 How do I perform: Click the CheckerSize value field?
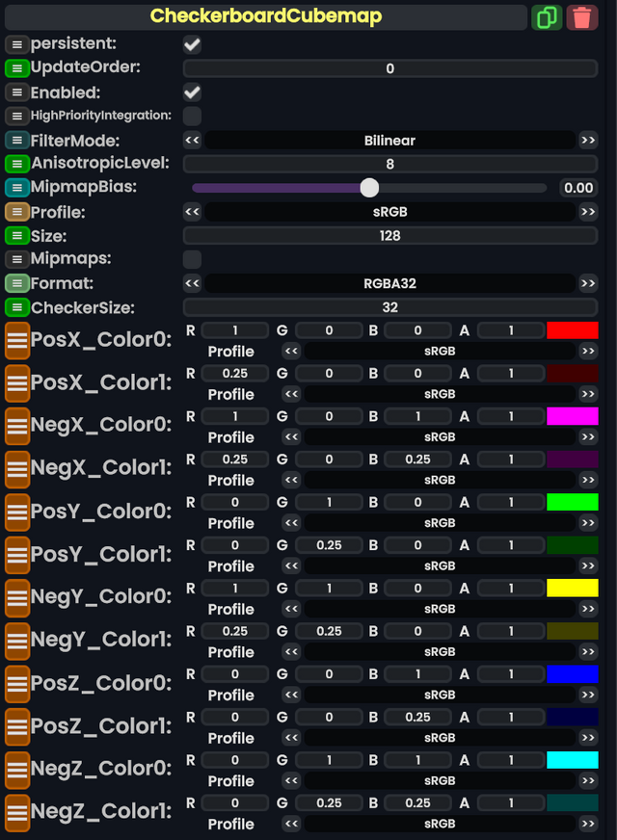390,306
